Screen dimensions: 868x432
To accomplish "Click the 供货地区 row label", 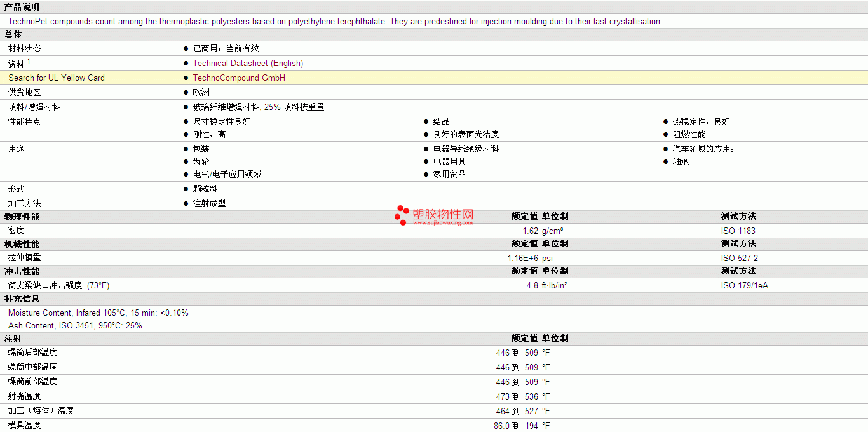I will point(25,93).
